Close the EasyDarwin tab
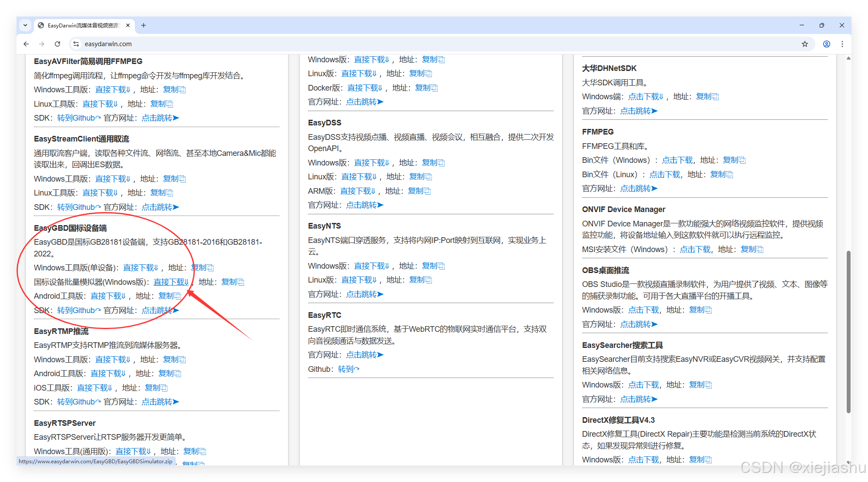The width and height of the screenshot is (868, 482). click(128, 25)
